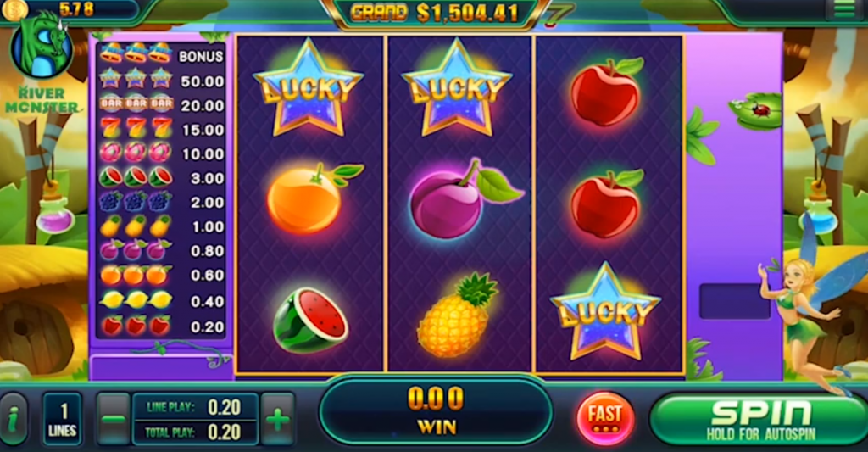Open the hamburger menu at top right
This screenshot has width=868, height=452.
pyautogui.click(x=844, y=9)
